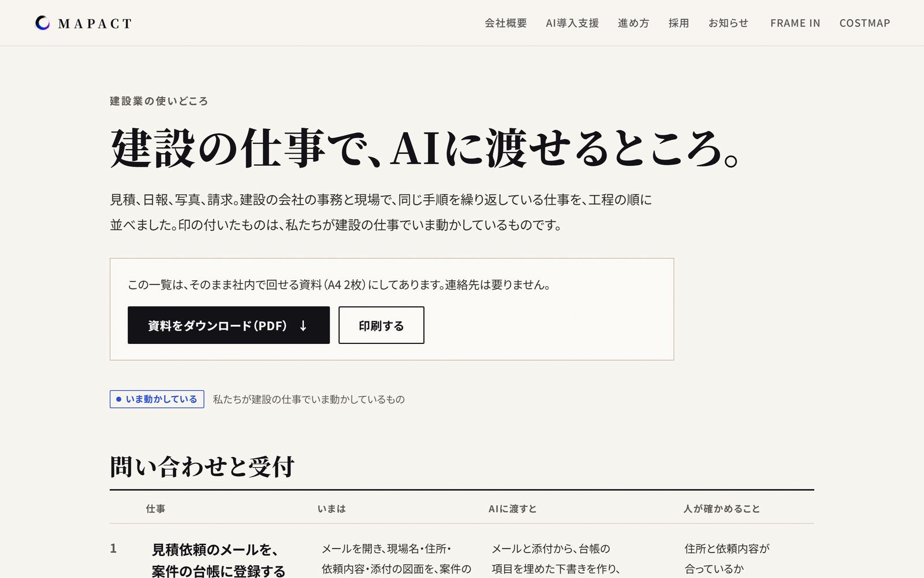Click the AIに渡すと column header
The width and height of the screenshot is (924, 578).
pos(512,509)
